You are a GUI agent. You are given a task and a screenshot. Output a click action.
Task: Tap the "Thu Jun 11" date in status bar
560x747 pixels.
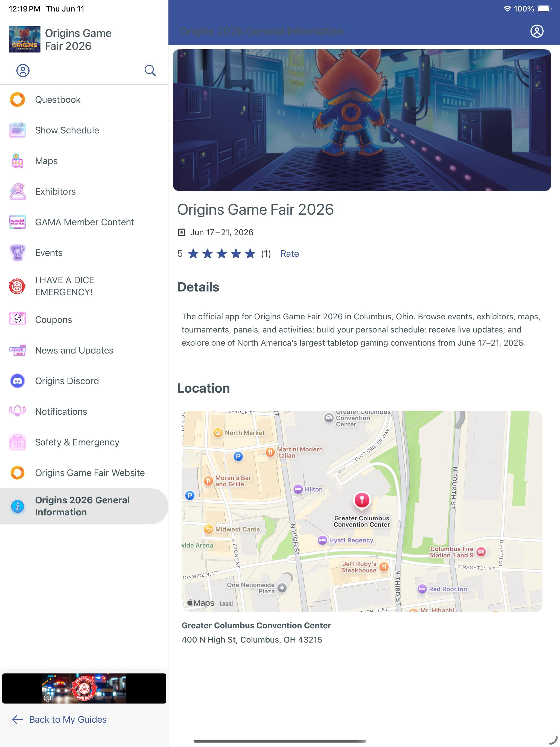[x=65, y=9]
